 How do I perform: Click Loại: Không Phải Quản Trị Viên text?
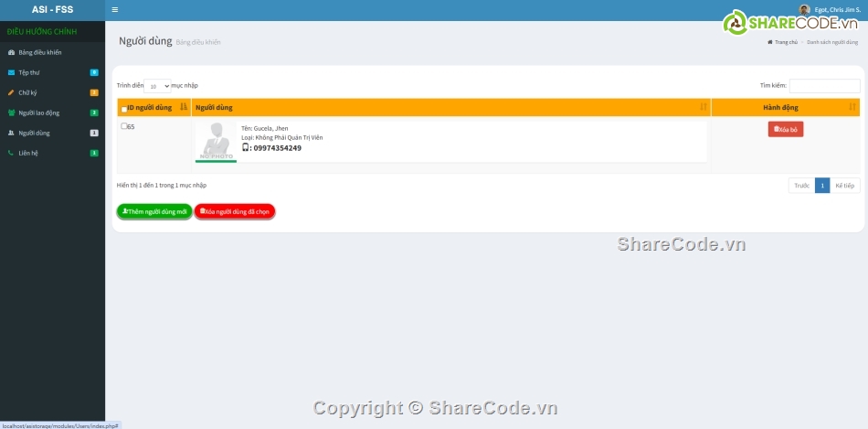point(281,137)
